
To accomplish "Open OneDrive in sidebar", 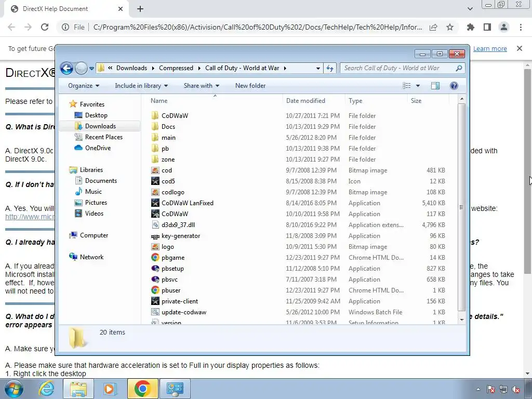I will (x=98, y=148).
